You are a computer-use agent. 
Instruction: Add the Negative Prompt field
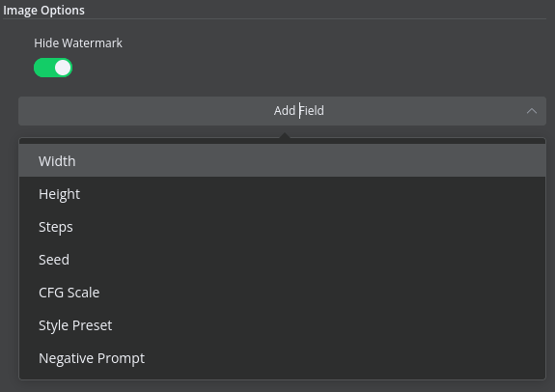tap(282, 358)
